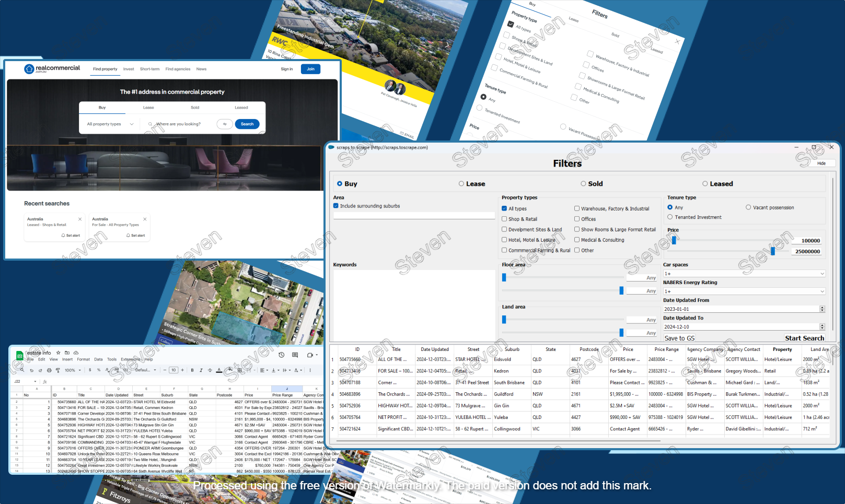
Task: Open All property types dropdown on realcommercial
Action: [110, 124]
